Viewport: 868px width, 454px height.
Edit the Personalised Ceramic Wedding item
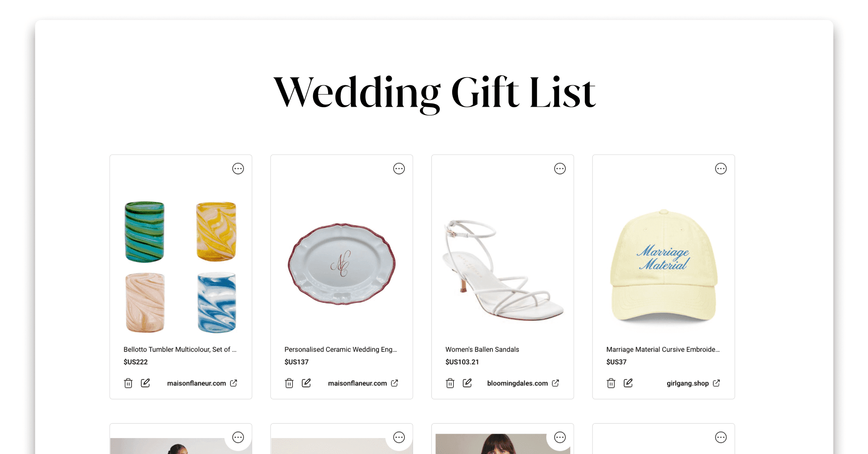(x=306, y=383)
